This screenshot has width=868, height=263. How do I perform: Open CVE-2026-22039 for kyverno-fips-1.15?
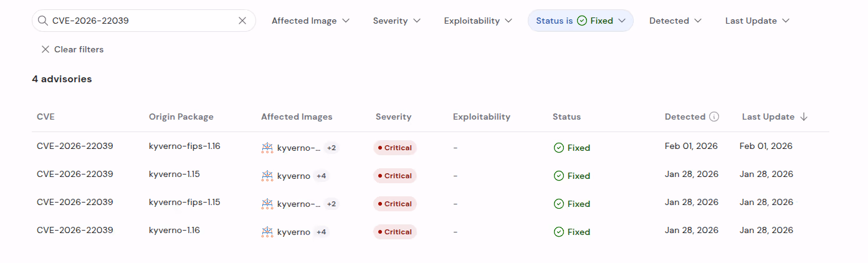point(75,202)
